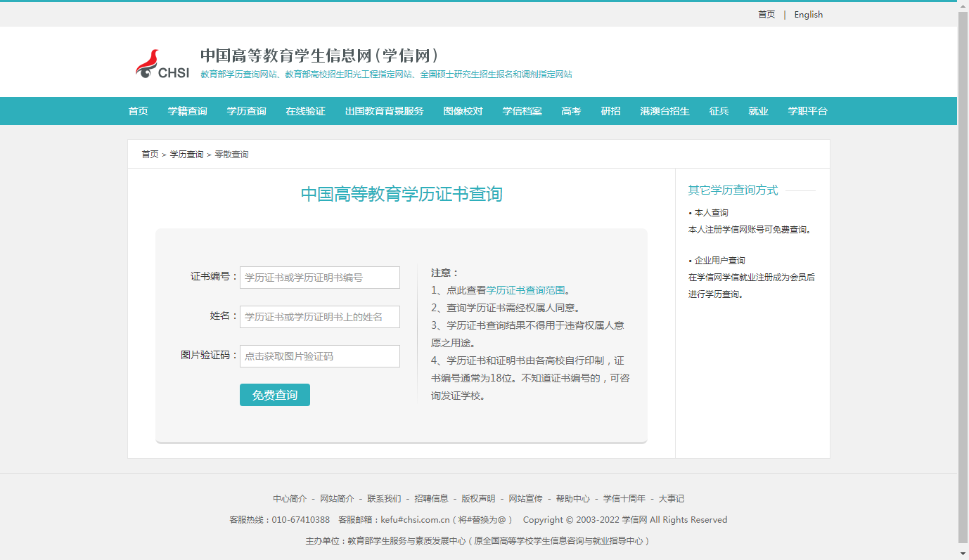
Task: Focus the 姓名 input field
Action: coord(320,317)
